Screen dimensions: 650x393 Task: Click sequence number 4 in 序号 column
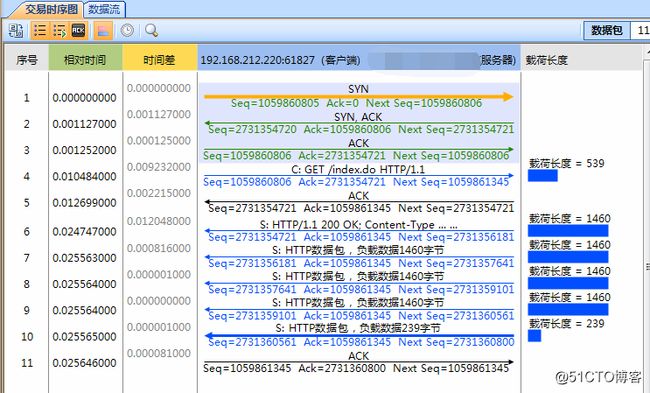click(27, 177)
